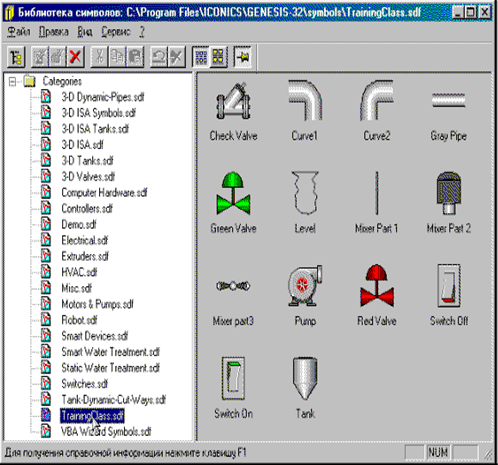
Task: Open 3-D Valves.sdf category
Action: [x=88, y=176]
